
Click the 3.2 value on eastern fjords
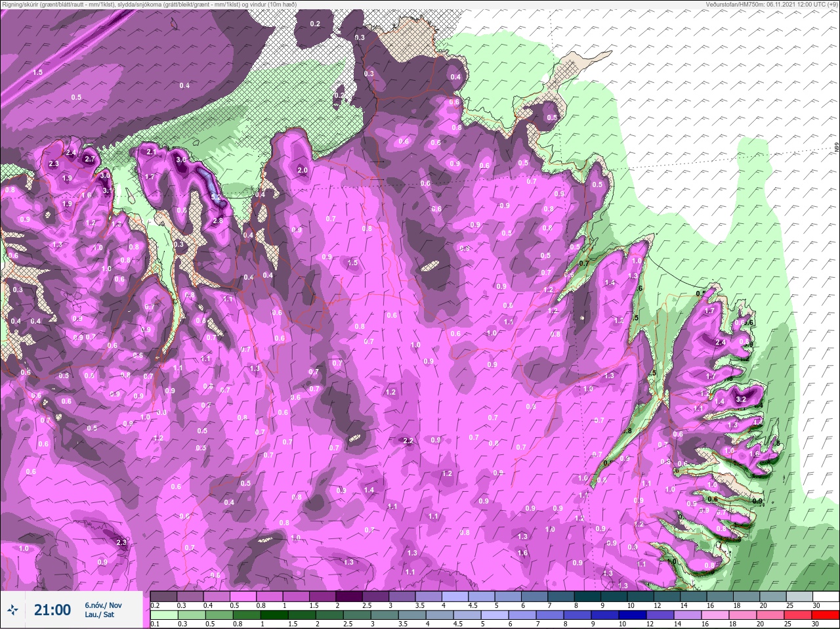coord(742,399)
